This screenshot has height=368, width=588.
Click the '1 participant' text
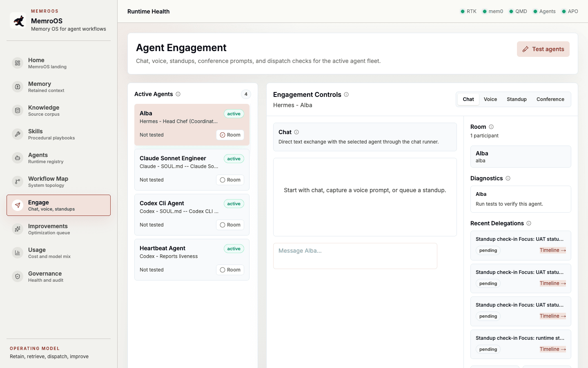point(484,136)
